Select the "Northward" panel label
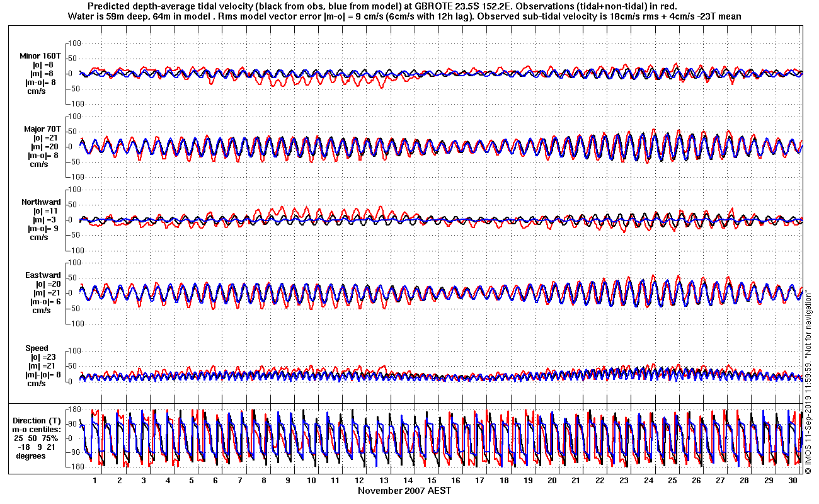Viewport: 819px width, 504px height. [42, 202]
